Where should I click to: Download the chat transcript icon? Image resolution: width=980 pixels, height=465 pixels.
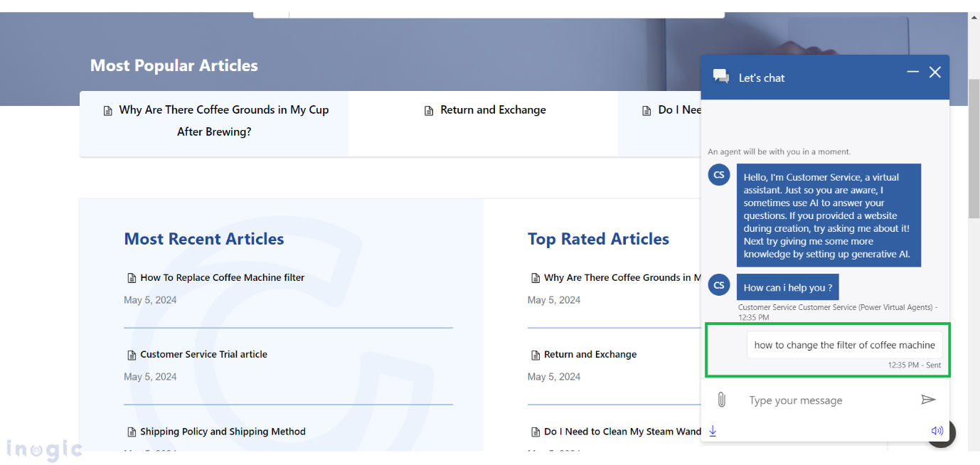pyautogui.click(x=713, y=431)
